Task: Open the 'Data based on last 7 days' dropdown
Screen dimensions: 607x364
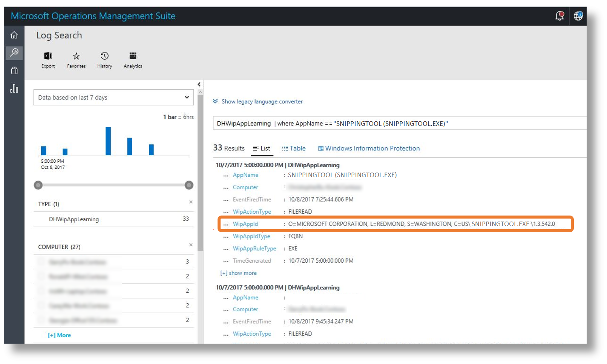Action: (x=113, y=97)
